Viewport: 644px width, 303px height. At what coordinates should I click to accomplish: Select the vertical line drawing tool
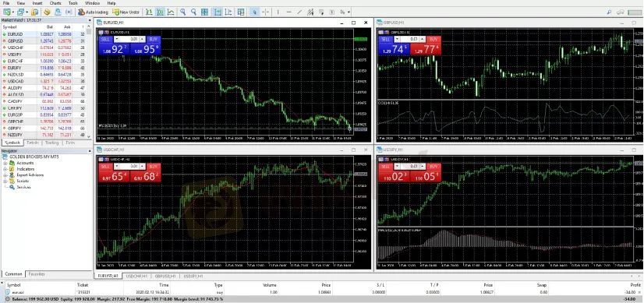coord(278,12)
